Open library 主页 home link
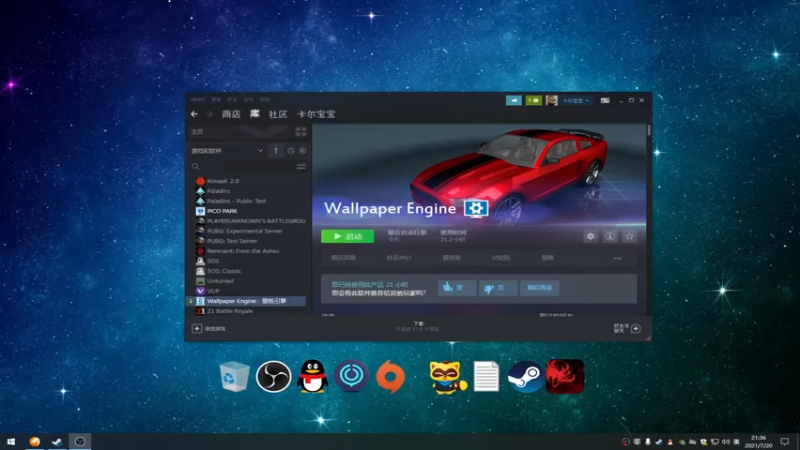The width and height of the screenshot is (800, 450). (x=197, y=132)
